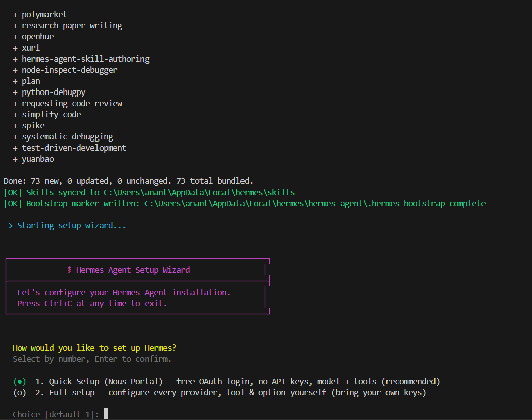Screen dimensions: 532x420
Task: Click 'Let's configure your Hermes Agent installation.'
Action: tap(124, 292)
